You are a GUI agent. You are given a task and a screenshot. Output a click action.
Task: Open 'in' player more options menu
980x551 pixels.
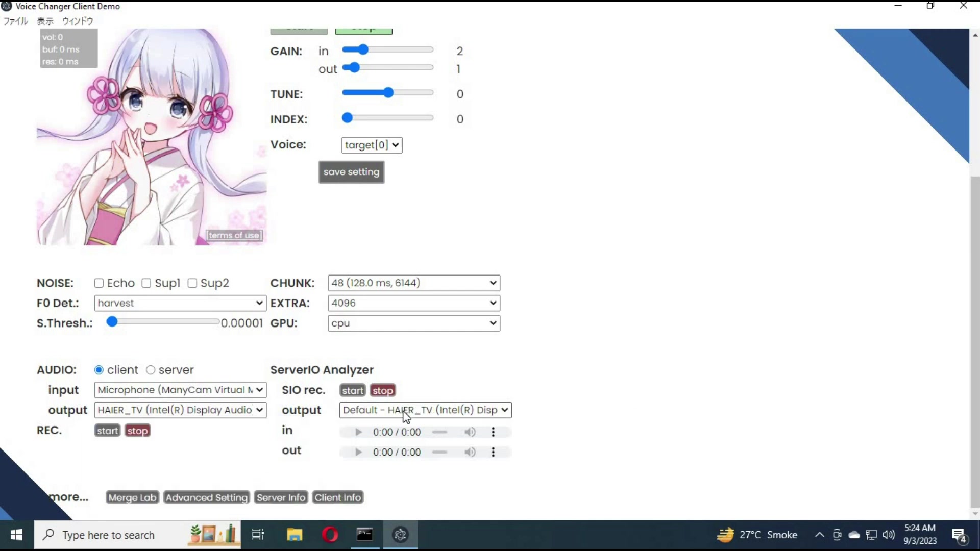click(x=493, y=432)
